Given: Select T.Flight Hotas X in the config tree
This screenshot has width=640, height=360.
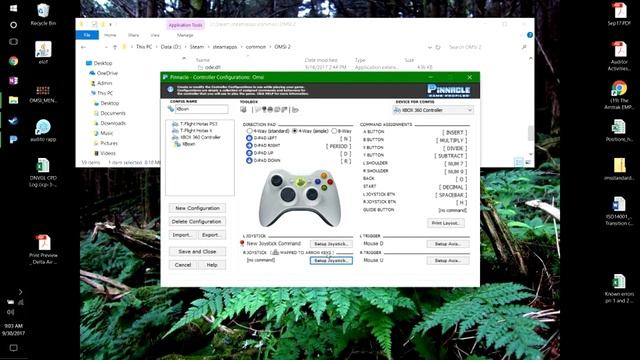Looking at the screenshot, I should 196,131.
